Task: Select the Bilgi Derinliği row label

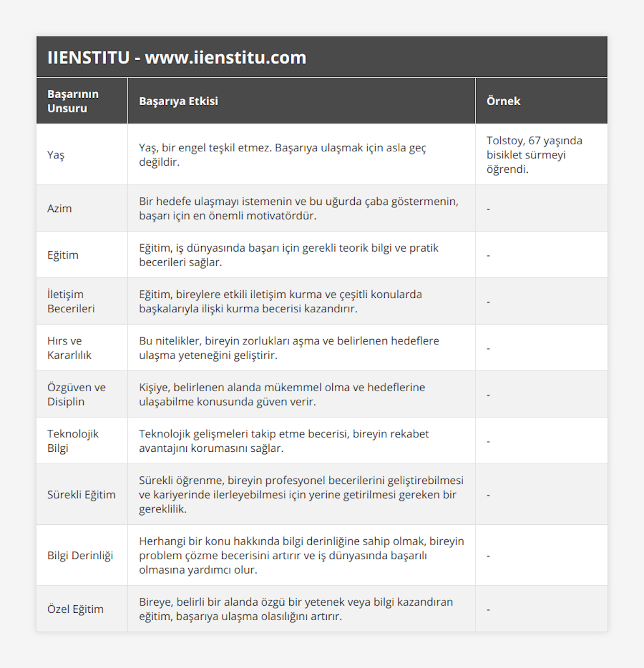Action: [80, 555]
